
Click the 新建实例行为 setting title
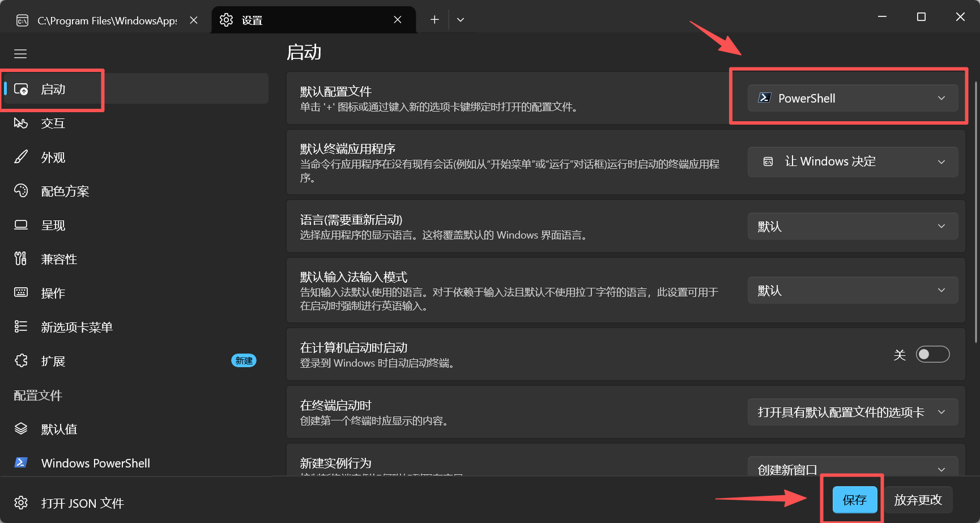[336, 463]
